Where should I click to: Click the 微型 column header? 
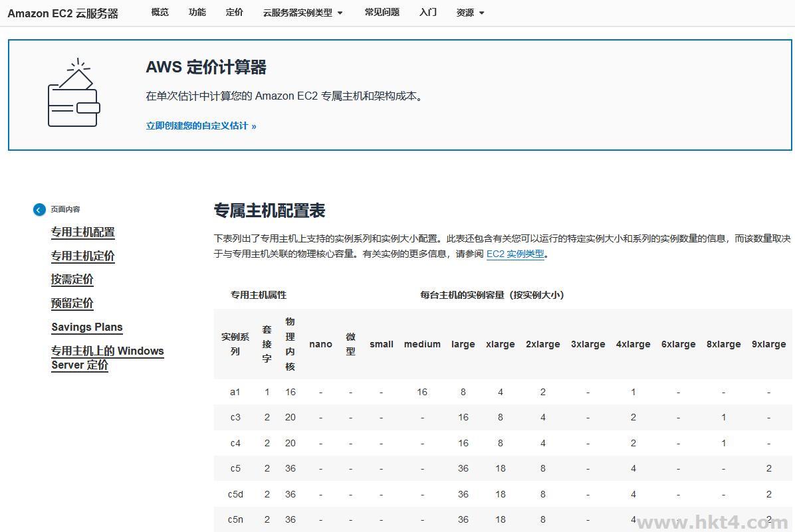pos(350,344)
